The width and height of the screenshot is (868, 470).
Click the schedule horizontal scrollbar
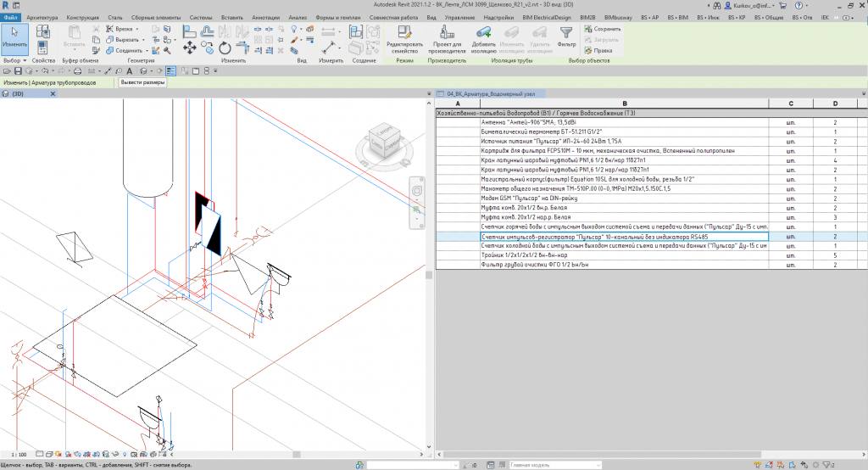point(603,455)
